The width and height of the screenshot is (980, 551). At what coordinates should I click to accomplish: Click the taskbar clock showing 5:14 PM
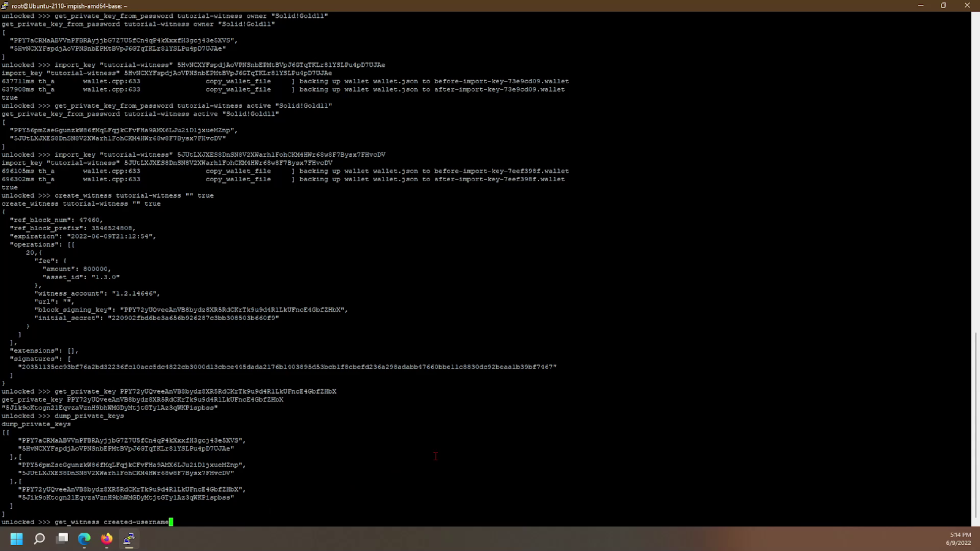(960, 534)
